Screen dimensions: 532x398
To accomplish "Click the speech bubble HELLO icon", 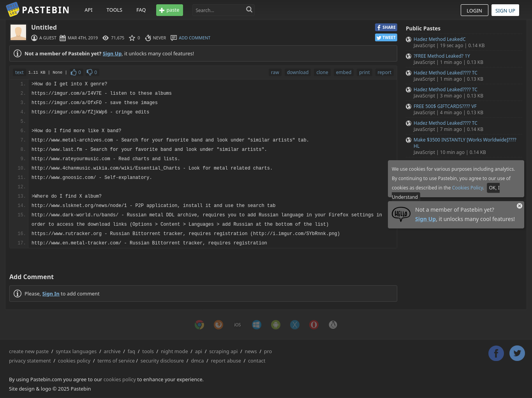I will [x=401, y=214].
